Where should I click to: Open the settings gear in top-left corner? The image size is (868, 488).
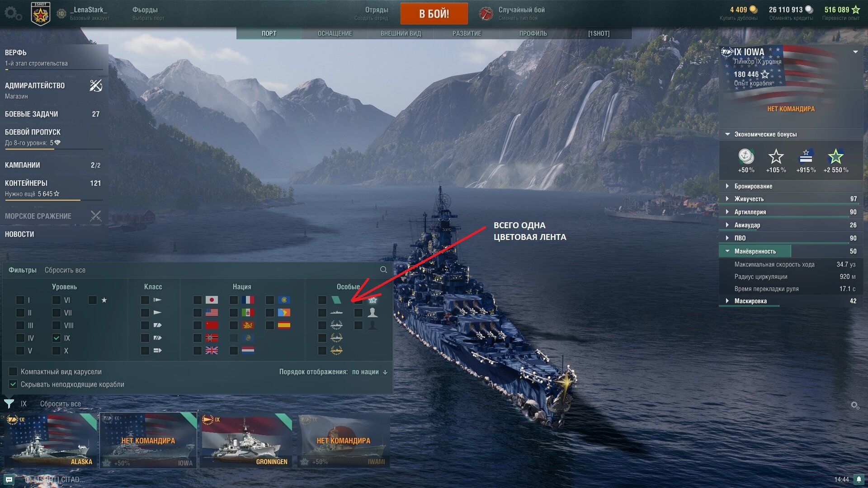13,14
